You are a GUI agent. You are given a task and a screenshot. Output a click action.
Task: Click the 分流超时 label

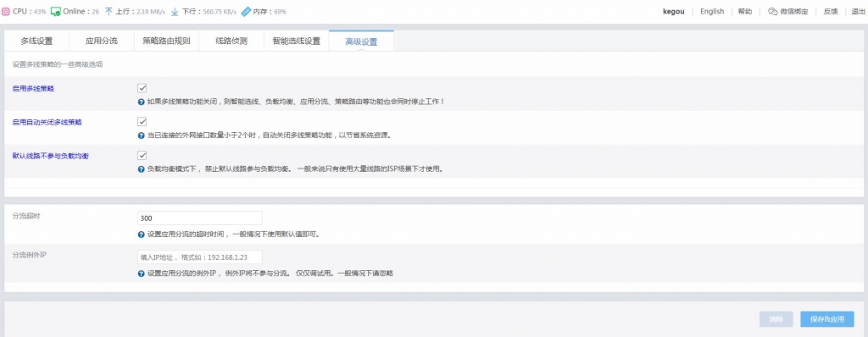[26, 216]
